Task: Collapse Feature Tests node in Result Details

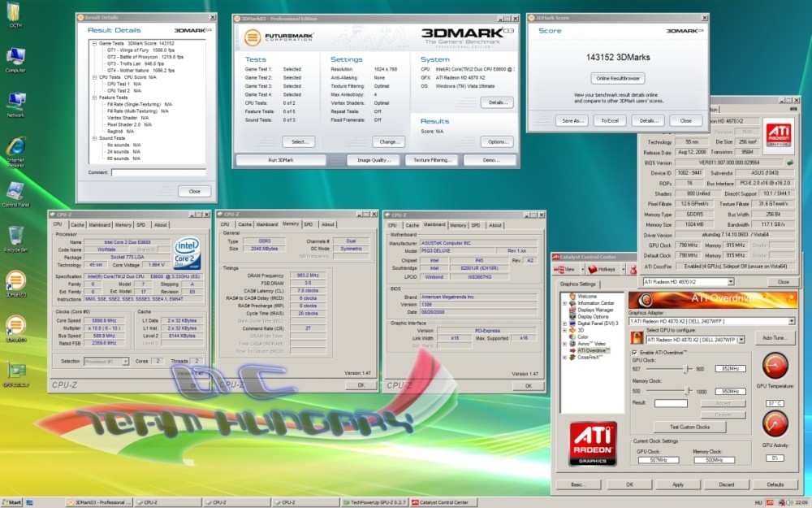Action: pyautogui.click(x=94, y=98)
